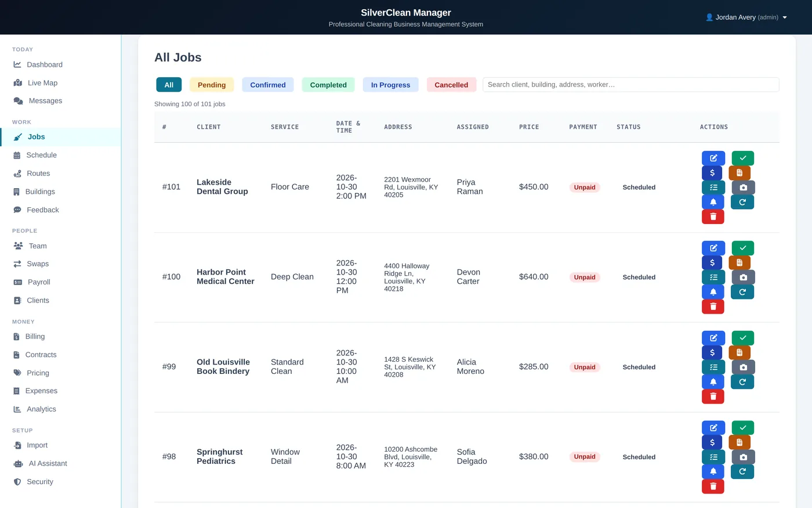Open Analytics in the sidebar
This screenshot has width=812, height=508.
(60, 409)
